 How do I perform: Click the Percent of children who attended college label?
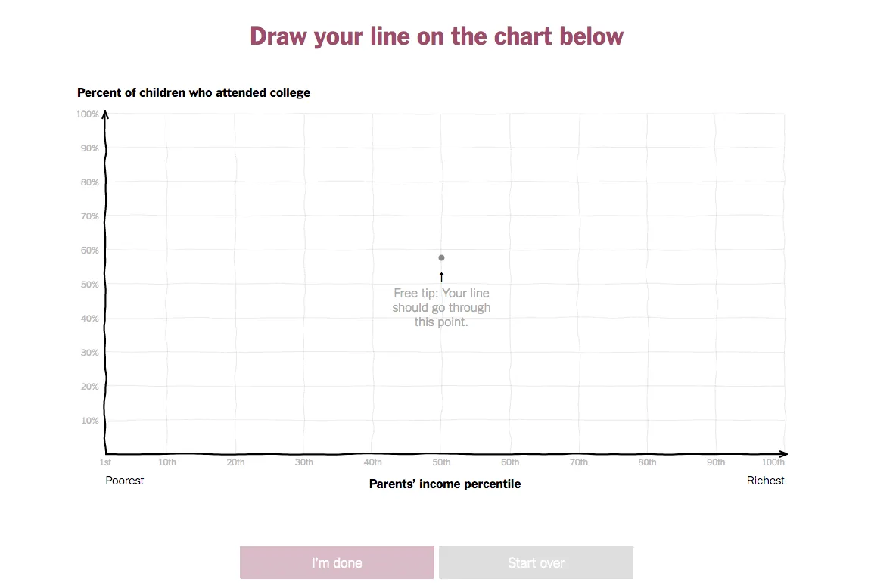[193, 92]
